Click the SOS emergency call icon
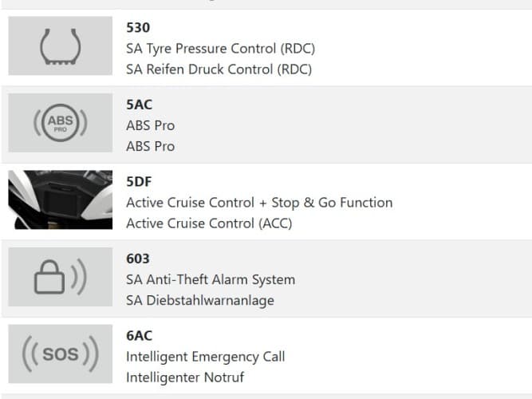 pos(60,354)
